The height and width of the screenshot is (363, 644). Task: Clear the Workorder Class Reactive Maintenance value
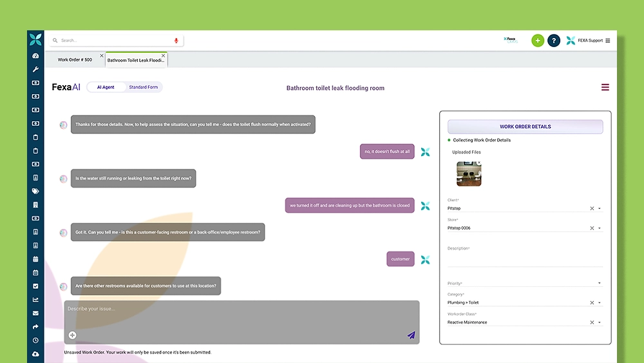tap(592, 322)
